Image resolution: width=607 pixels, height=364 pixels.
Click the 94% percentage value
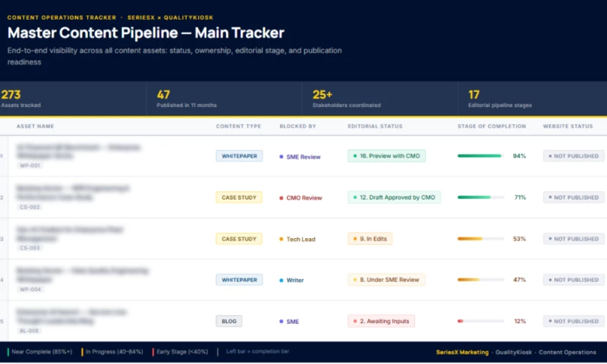519,156
